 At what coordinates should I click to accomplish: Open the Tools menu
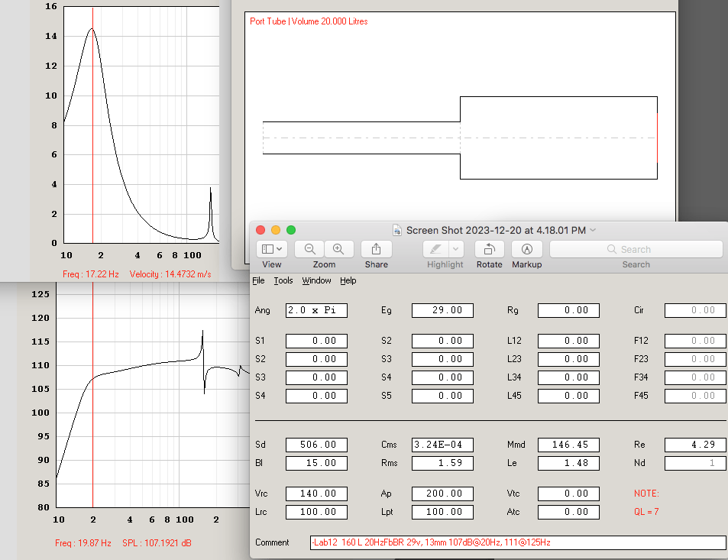click(x=283, y=280)
